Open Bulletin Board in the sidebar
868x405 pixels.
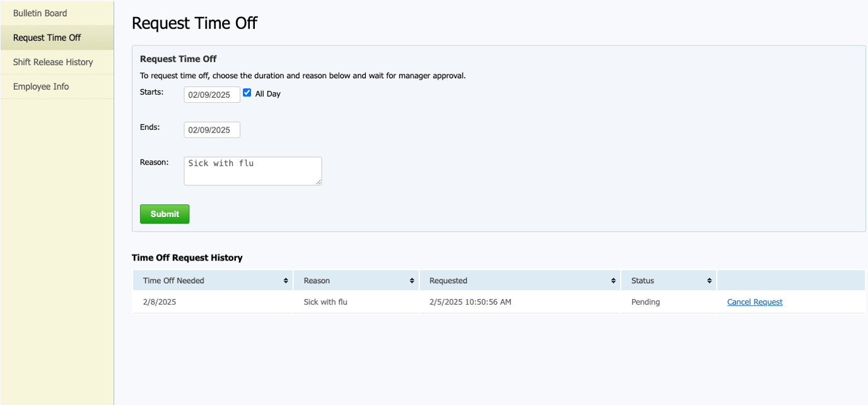pyautogui.click(x=40, y=13)
